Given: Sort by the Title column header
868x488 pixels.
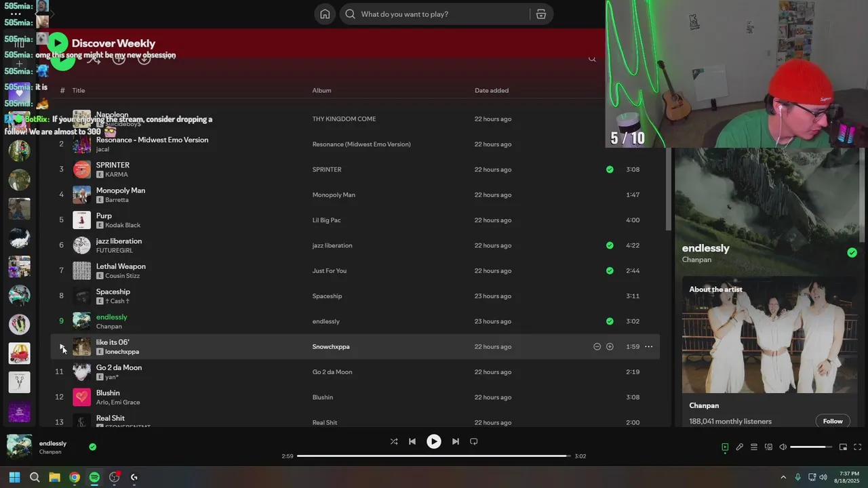Looking at the screenshot, I should click(79, 90).
